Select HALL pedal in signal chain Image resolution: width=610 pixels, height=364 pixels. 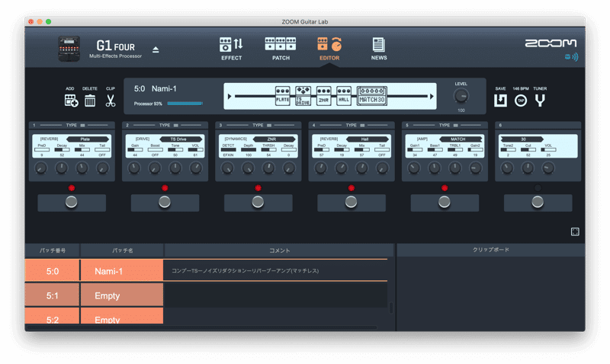coord(344,96)
